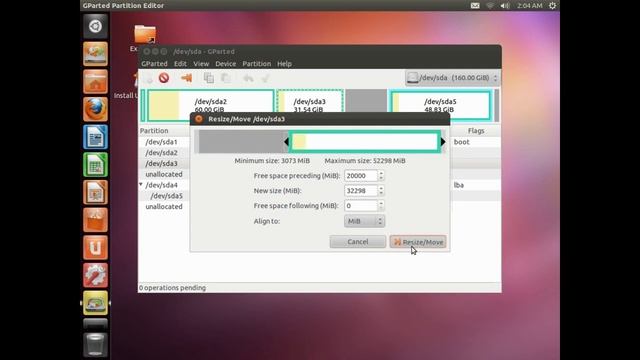Click the Delete partition toolbar icon
The height and width of the screenshot is (360, 640).
tap(164, 78)
